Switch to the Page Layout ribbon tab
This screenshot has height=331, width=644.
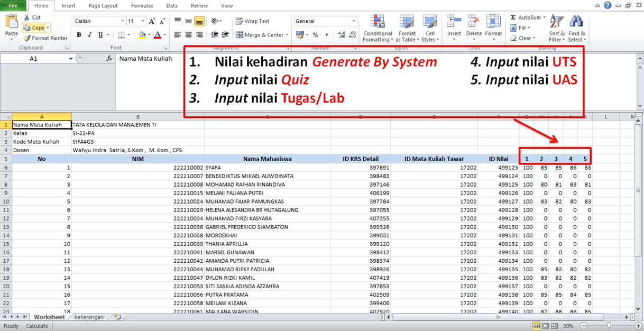pos(103,6)
